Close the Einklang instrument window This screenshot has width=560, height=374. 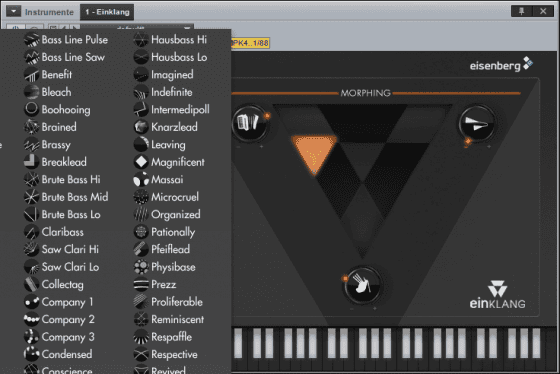click(543, 11)
